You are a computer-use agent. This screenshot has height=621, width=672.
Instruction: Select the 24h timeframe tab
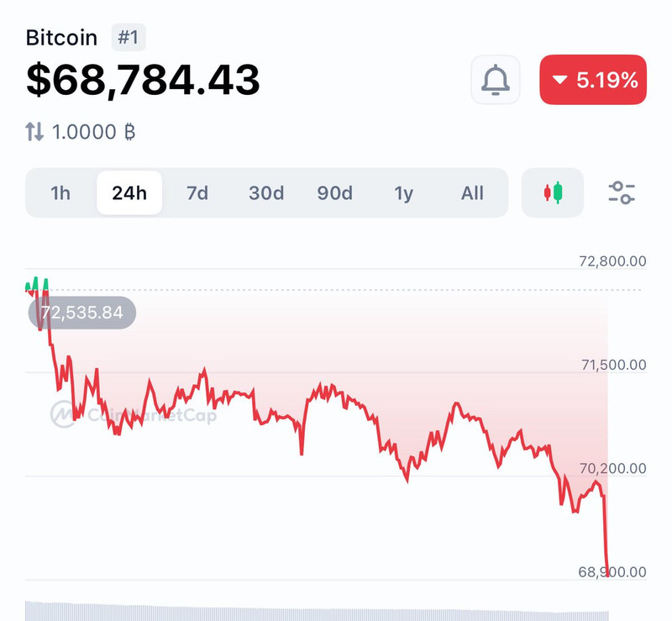129,193
